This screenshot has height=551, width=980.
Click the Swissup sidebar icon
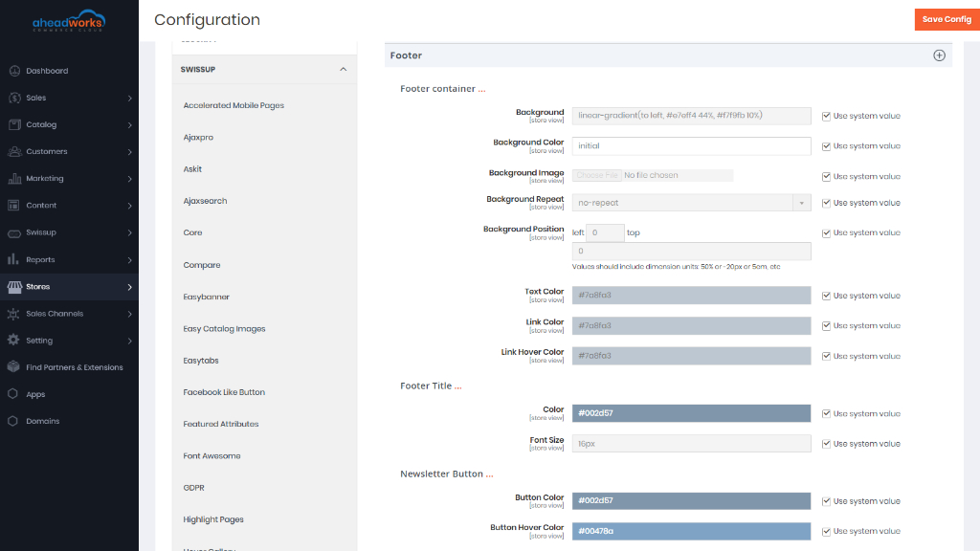pos(14,232)
